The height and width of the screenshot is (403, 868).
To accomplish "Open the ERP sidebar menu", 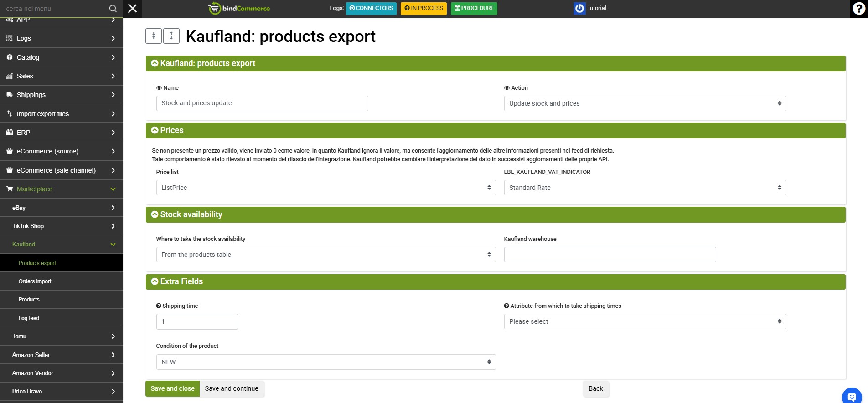I will point(62,133).
